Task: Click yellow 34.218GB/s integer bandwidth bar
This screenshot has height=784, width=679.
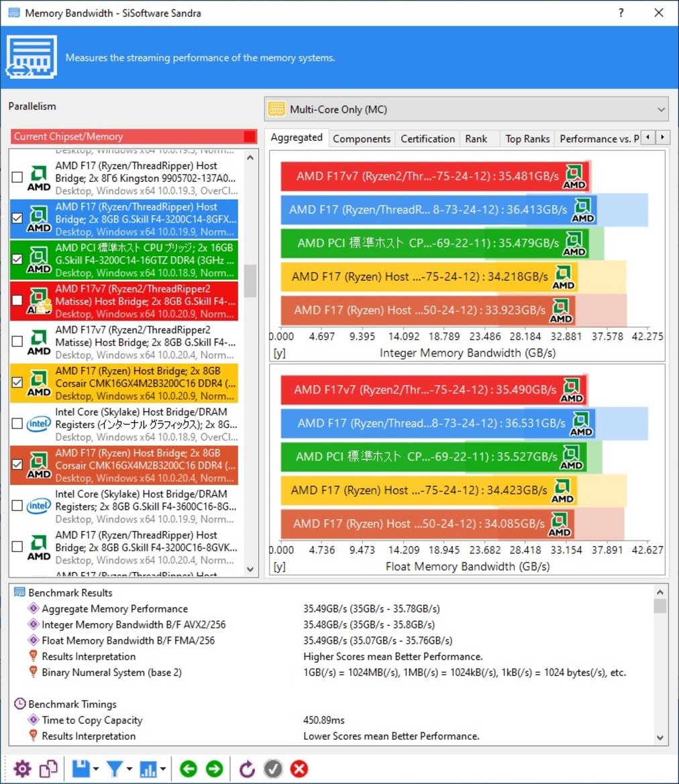Action: coord(429,276)
